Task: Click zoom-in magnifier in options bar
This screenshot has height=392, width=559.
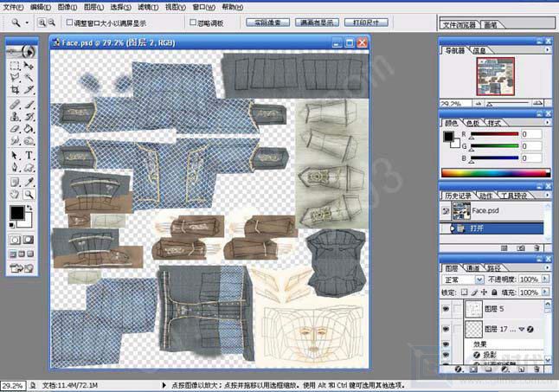Action: 42,22
